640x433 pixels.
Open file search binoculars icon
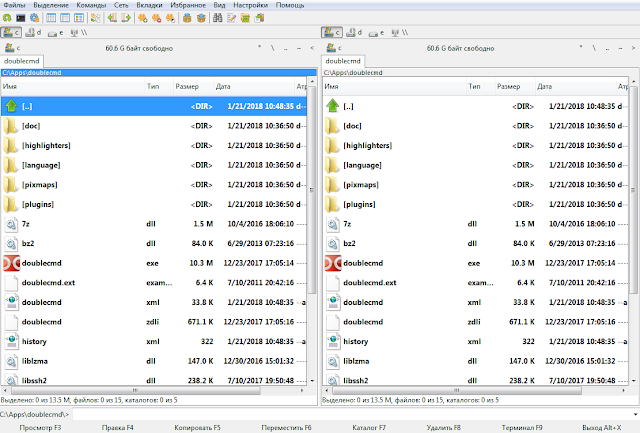pyautogui.click(x=218, y=18)
